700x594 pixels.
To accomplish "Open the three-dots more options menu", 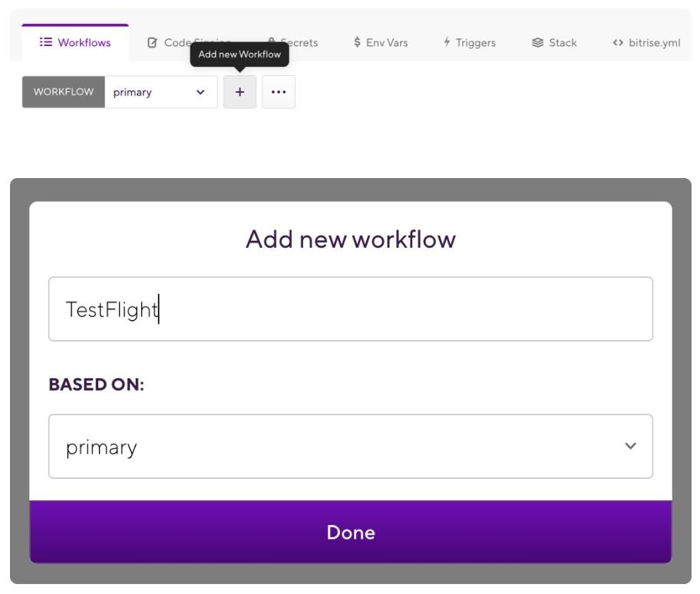I will pyautogui.click(x=279, y=92).
